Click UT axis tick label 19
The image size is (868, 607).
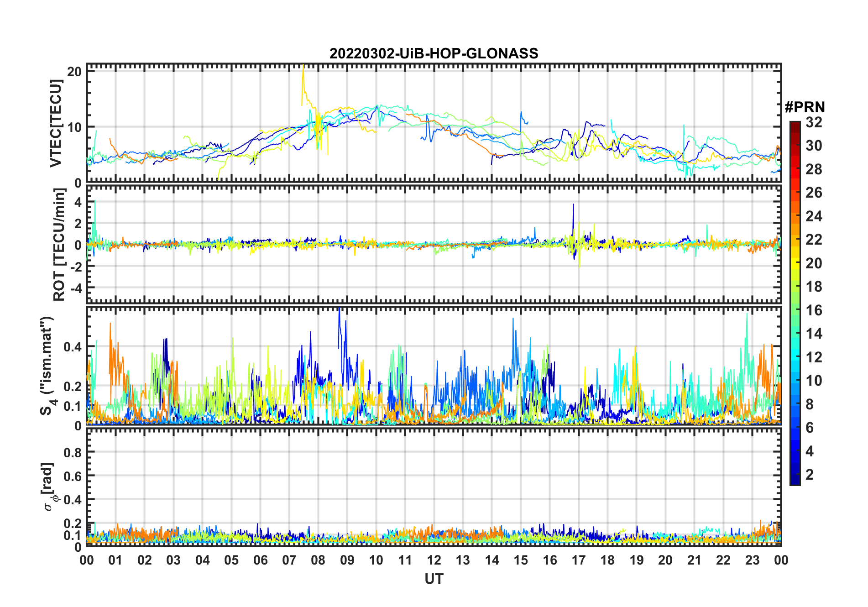[637, 560]
